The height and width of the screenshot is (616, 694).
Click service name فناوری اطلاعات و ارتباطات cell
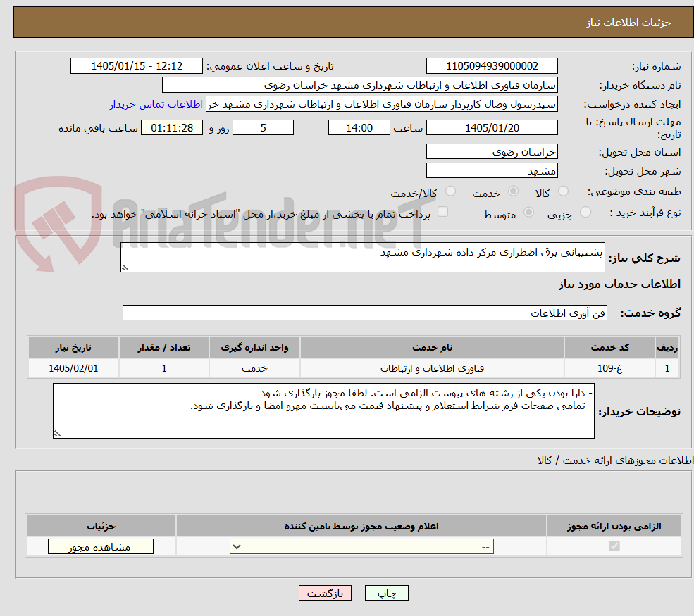point(432,368)
